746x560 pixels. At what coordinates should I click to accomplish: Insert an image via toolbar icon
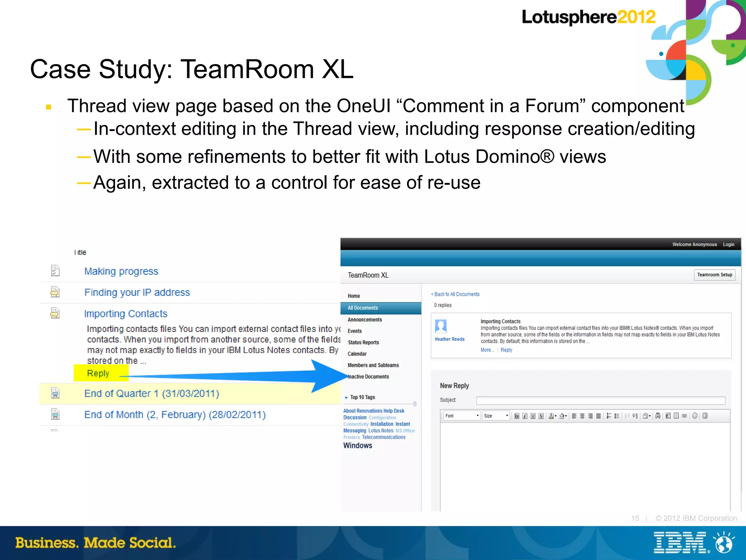tap(668, 416)
